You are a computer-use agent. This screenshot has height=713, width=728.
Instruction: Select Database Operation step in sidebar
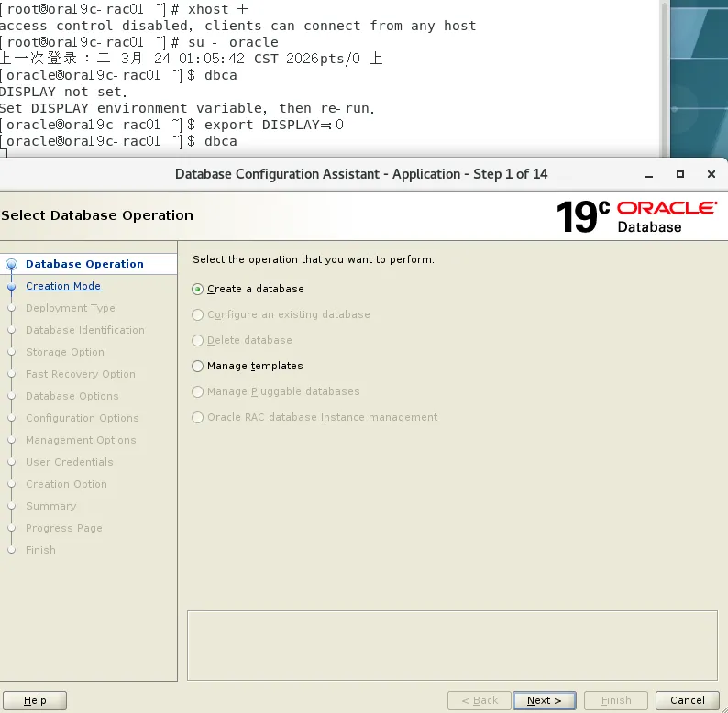(x=84, y=264)
